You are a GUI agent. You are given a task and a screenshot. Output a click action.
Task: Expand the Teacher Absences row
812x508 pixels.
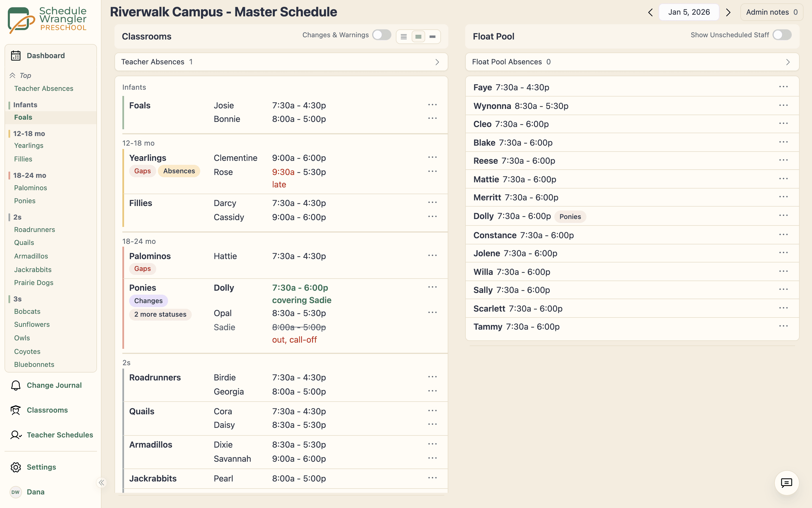tap(281, 62)
